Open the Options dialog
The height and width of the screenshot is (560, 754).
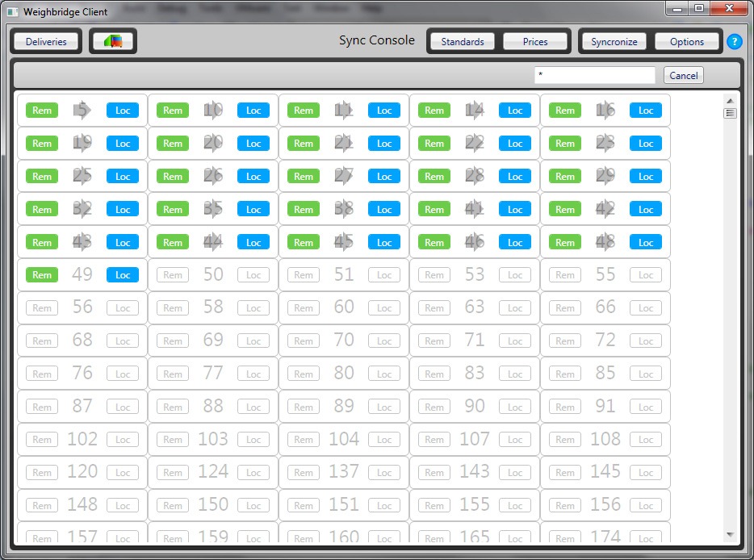687,41
